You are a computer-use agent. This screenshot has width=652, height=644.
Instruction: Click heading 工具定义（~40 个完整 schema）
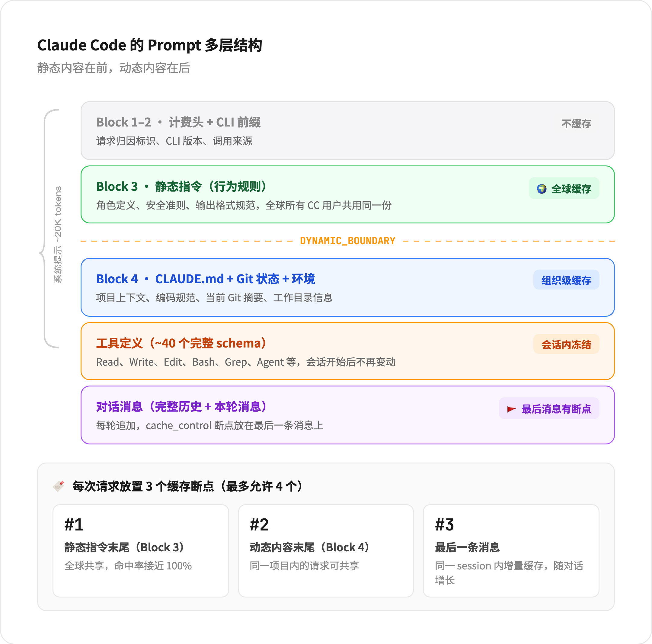(181, 343)
